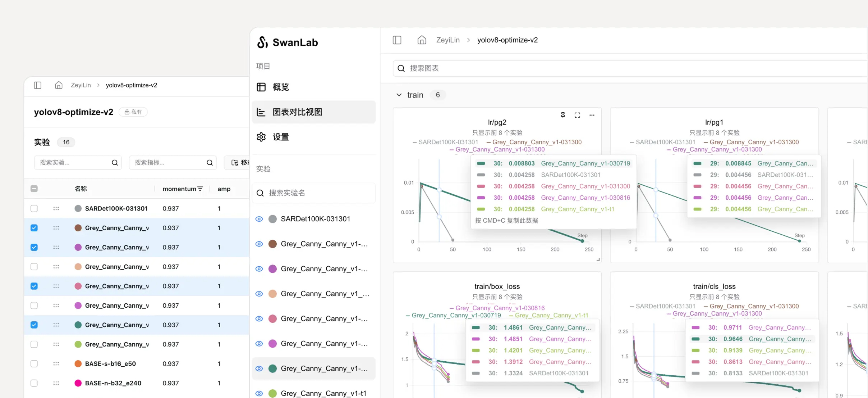
Task: Pin the lr/pg2 chart
Action: click(x=563, y=115)
